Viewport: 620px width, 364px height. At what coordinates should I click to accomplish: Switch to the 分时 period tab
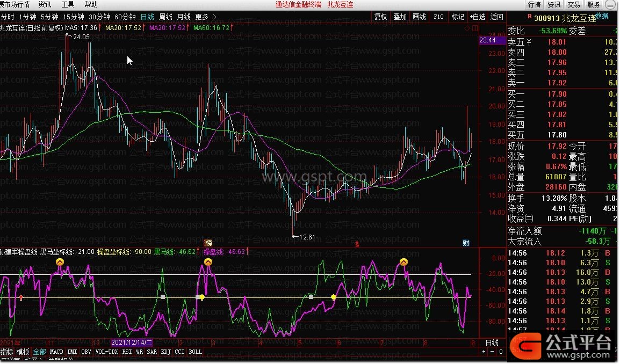(8, 17)
